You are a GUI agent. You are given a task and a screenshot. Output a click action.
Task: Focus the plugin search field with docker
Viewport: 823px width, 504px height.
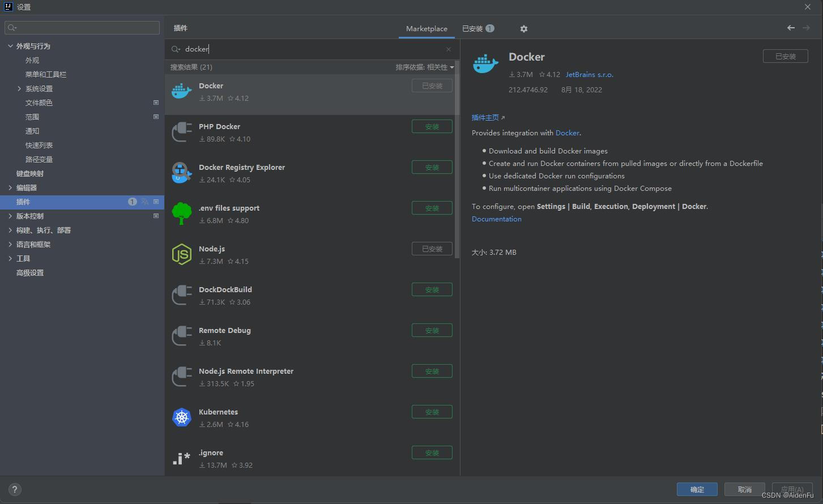(x=312, y=49)
